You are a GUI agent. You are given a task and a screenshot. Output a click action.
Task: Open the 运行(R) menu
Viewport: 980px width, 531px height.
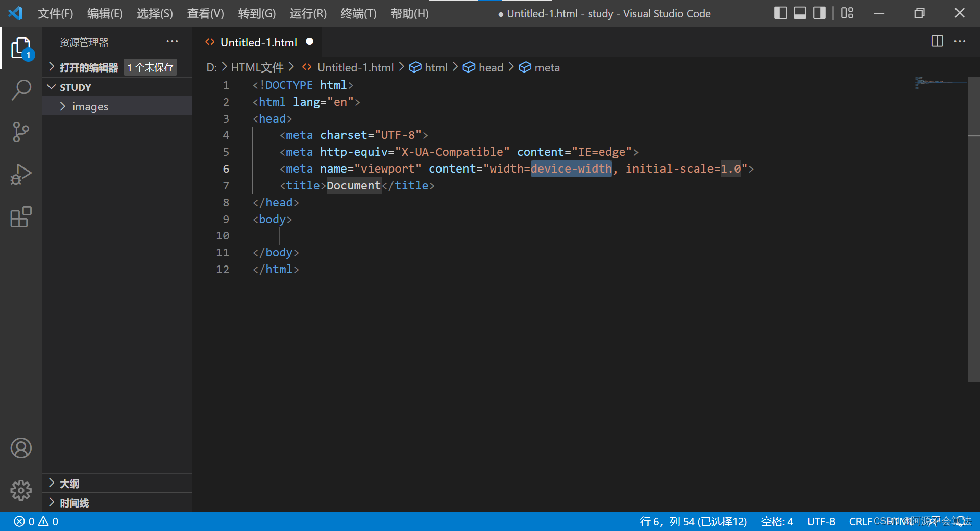[308, 13]
